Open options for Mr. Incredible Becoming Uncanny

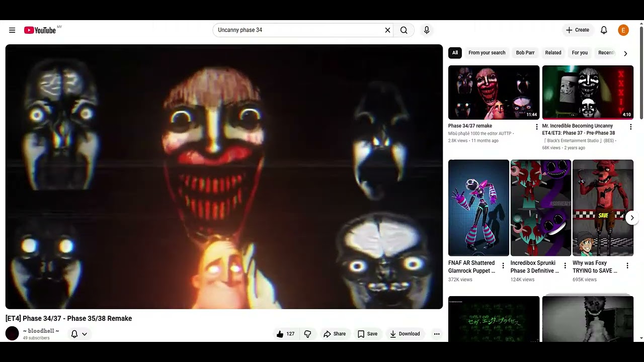click(x=630, y=127)
